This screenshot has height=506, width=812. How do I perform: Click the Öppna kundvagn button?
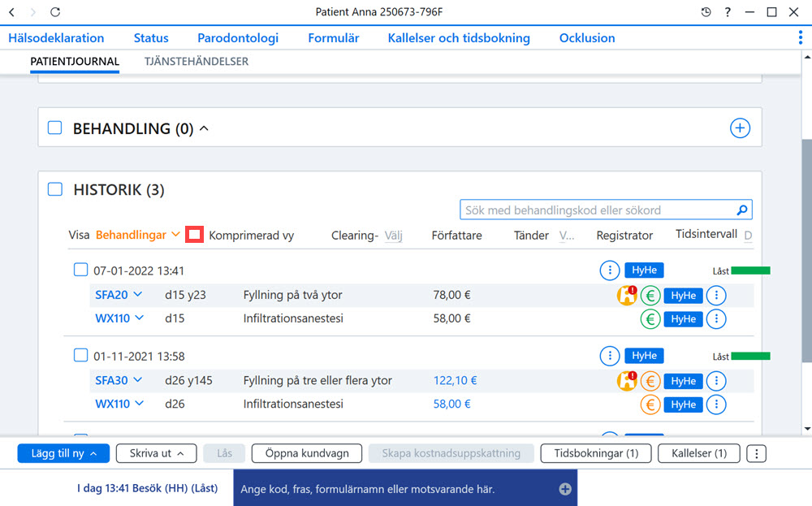[x=307, y=453]
